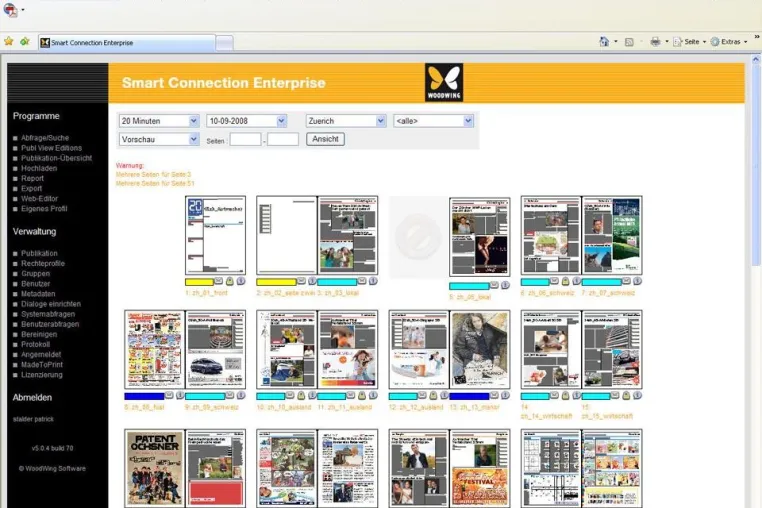Open the Rechteprofile administration link

[x=43, y=263]
